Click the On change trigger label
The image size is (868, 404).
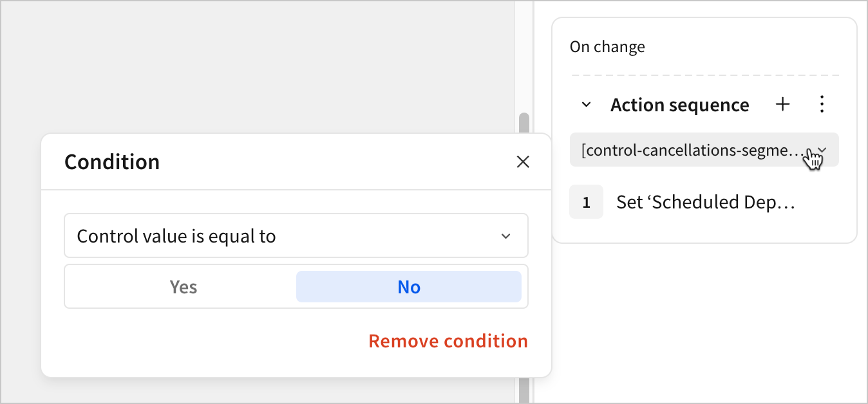click(607, 47)
